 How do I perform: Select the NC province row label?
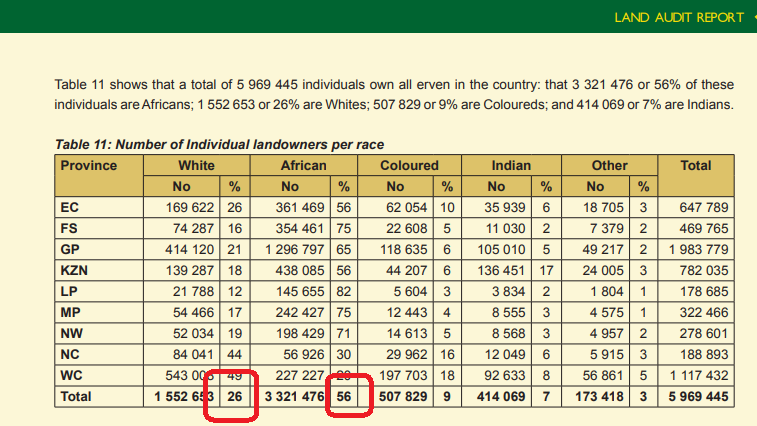pos(70,355)
